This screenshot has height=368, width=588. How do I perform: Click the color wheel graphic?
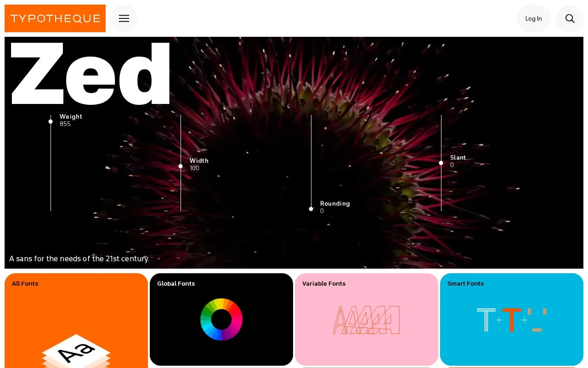tap(221, 319)
